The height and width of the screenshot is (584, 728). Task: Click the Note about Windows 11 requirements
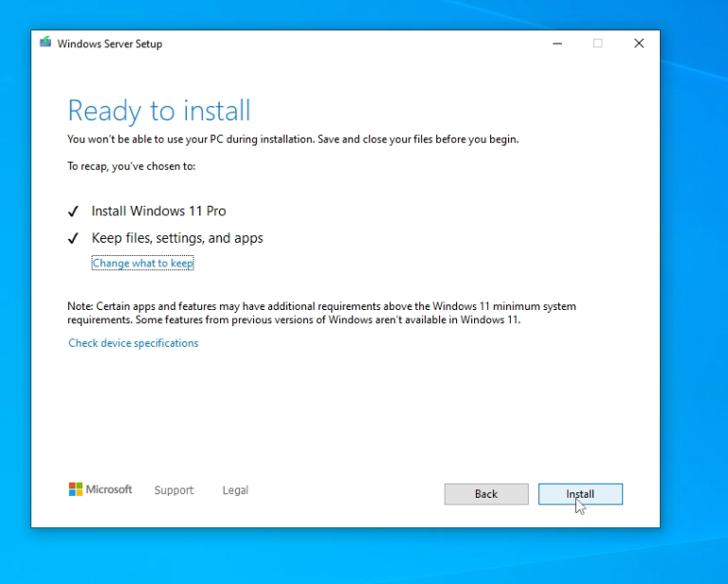tap(321, 313)
